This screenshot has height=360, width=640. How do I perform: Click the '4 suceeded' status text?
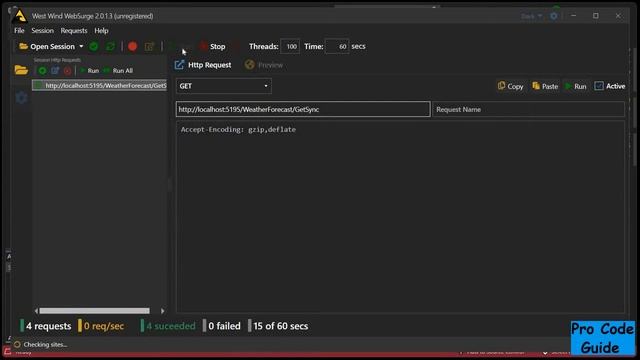(171, 326)
